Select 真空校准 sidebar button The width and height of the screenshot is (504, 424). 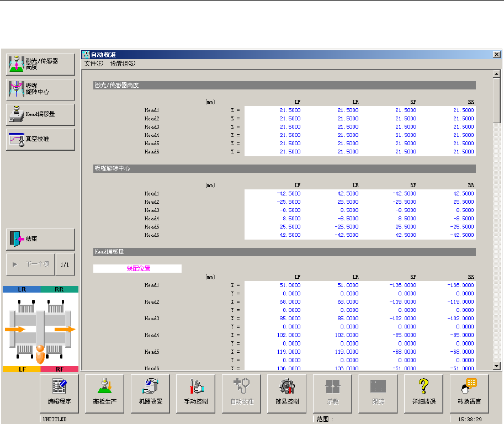pos(40,139)
